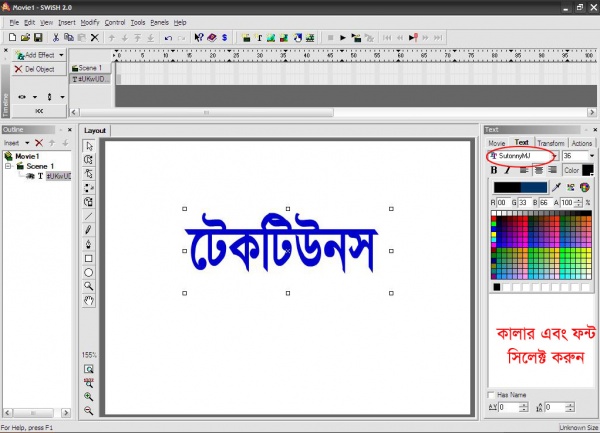Select the Line tool in Layout toolbox
600x433 pixels.
[x=88, y=216]
